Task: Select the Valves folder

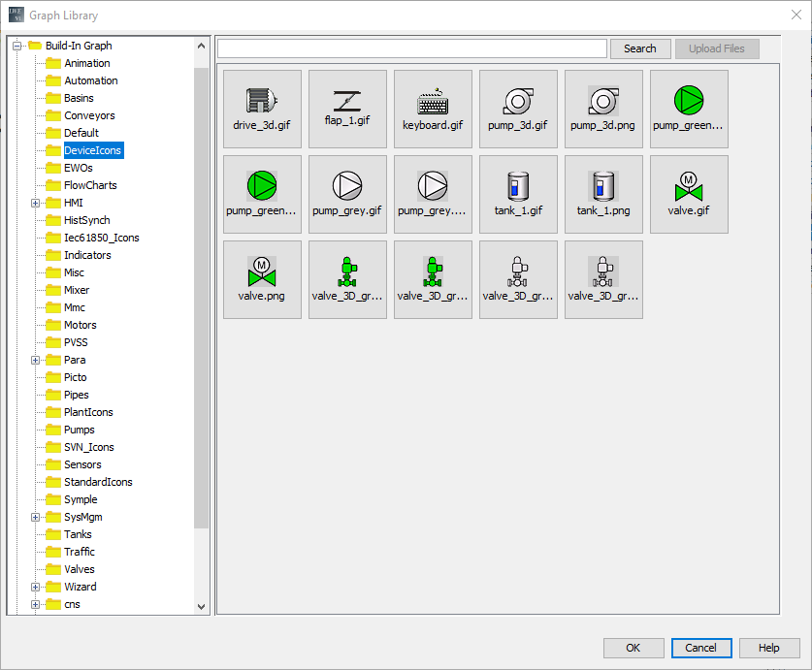Action: click(x=79, y=569)
